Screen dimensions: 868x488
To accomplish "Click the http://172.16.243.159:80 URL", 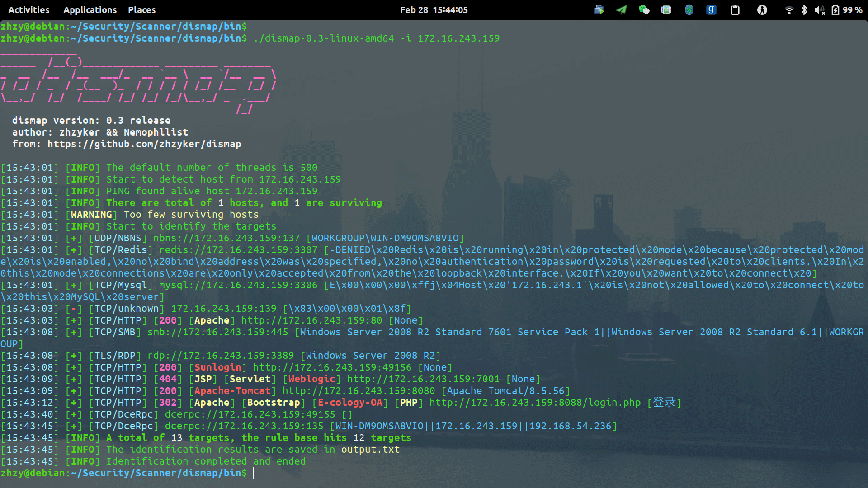I will coord(312,320).
